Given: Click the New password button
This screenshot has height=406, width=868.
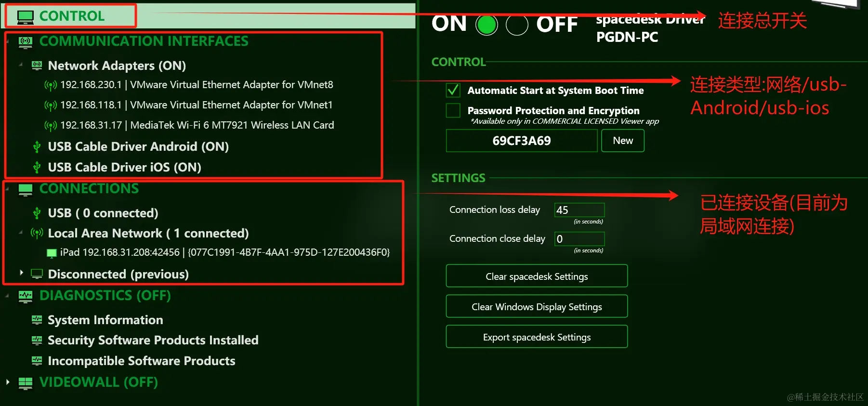Looking at the screenshot, I should click(623, 141).
